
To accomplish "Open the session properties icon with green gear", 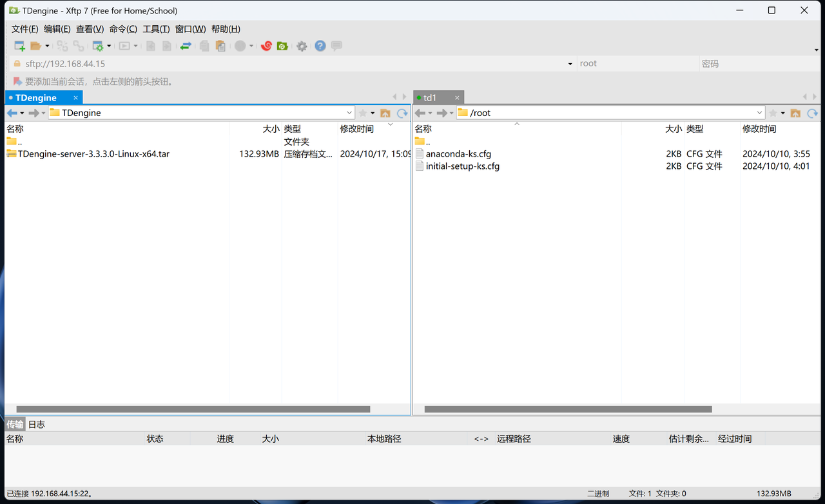I will (x=98, y=46).
